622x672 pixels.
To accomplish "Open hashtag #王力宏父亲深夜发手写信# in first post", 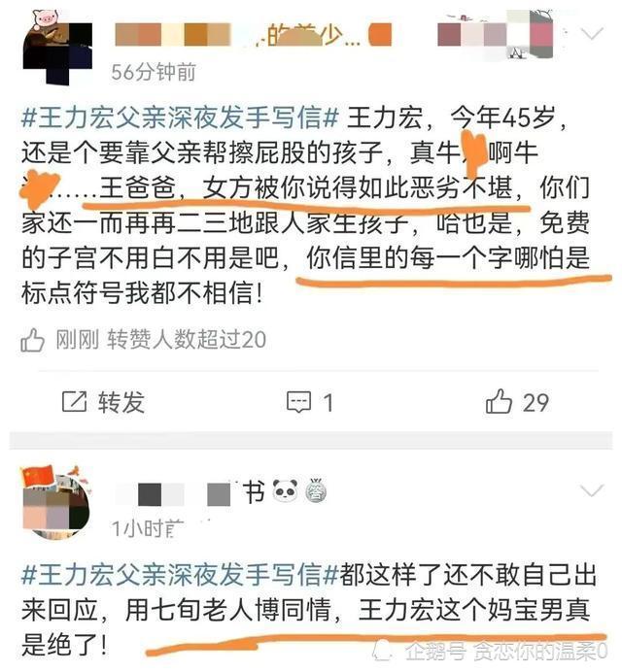I will 180,118.
